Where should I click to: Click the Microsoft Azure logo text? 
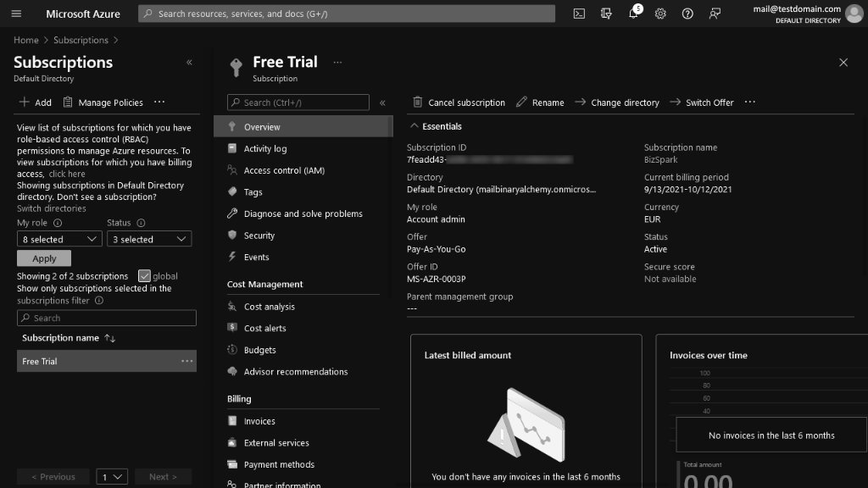coord(83,14)
